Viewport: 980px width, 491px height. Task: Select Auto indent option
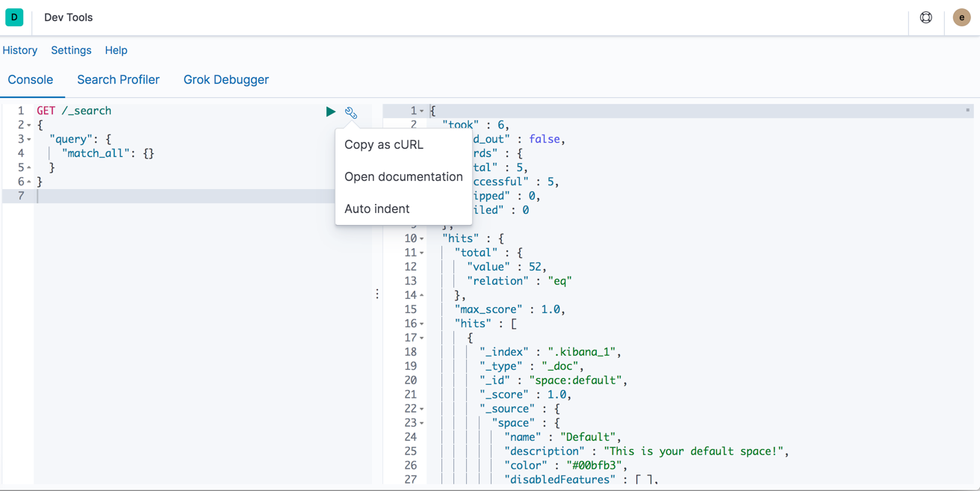tap(376, 209)
